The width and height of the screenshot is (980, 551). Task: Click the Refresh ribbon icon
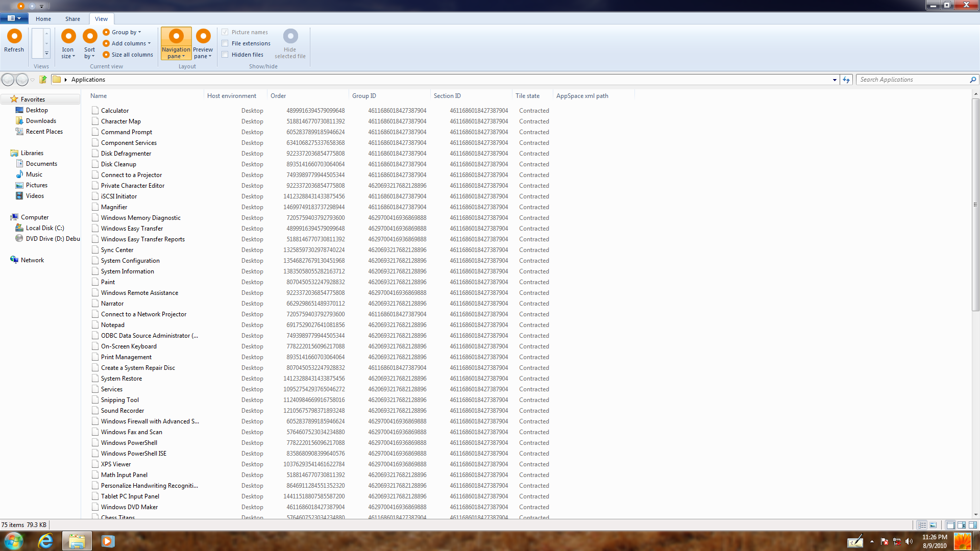tap(14, 37)
